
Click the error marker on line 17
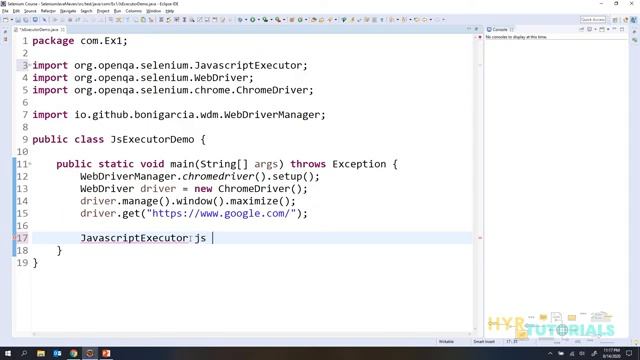pyautogui.click(x=14, y=238)
